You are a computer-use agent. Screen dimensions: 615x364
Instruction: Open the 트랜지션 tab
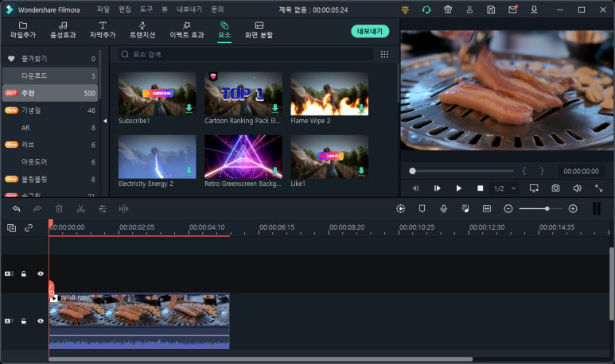click(x=142, y=30)
